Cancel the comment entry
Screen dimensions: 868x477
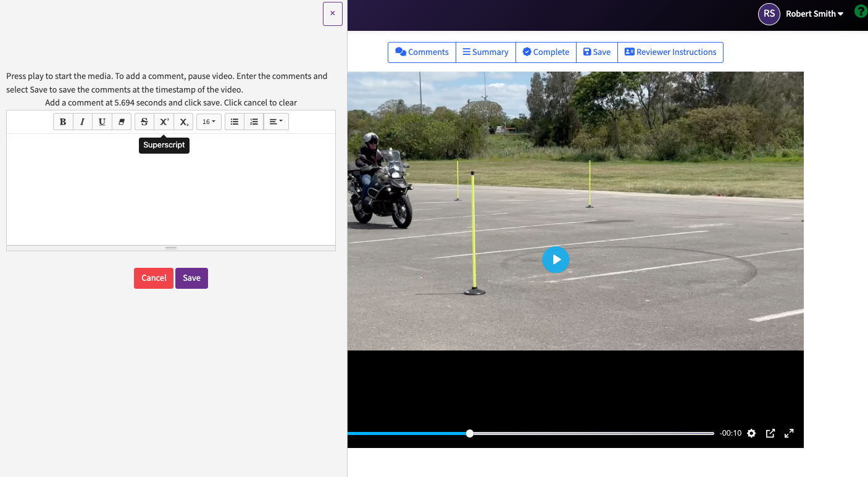(x=154, y=278)
